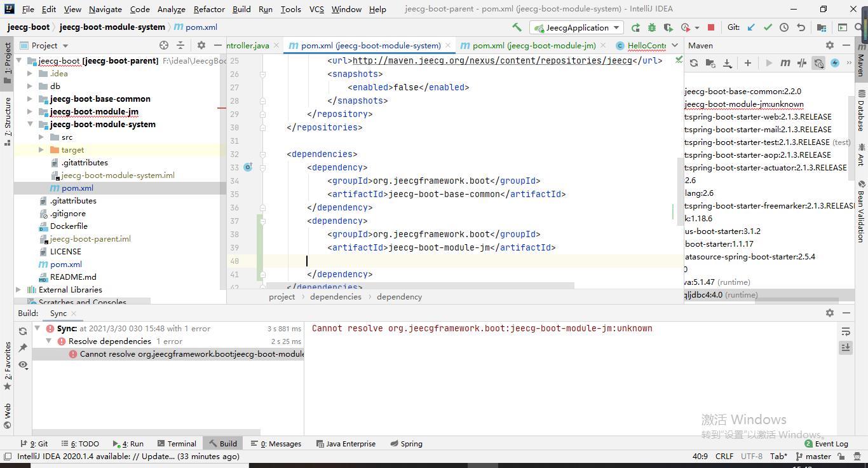
Task: Click the master Git branch widget
Action: [813, 456]
